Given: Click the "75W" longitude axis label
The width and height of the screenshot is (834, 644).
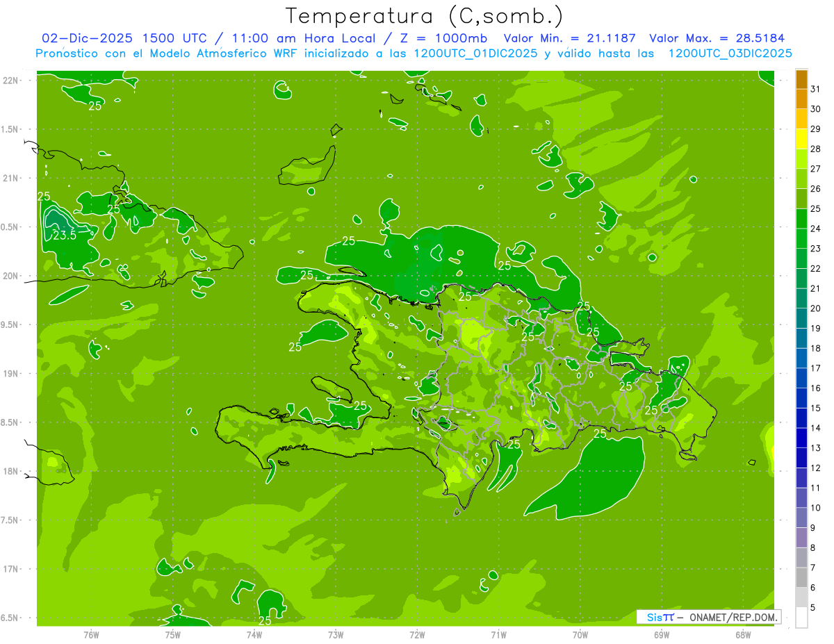Looking at the screenshot, I should pos(172,635).
